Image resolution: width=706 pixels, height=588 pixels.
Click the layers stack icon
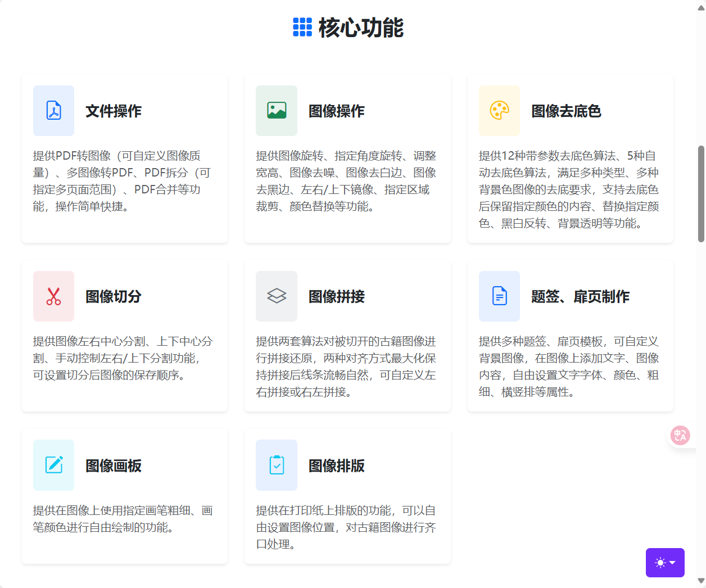[x=277, y=296]
